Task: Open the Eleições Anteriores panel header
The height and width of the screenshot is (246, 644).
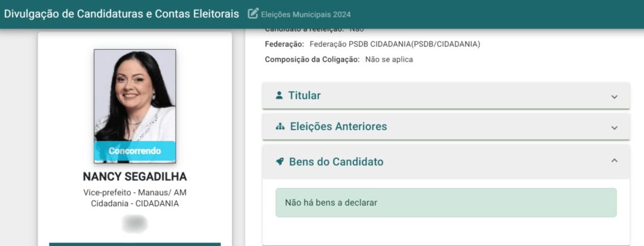Action: point(446,126)
